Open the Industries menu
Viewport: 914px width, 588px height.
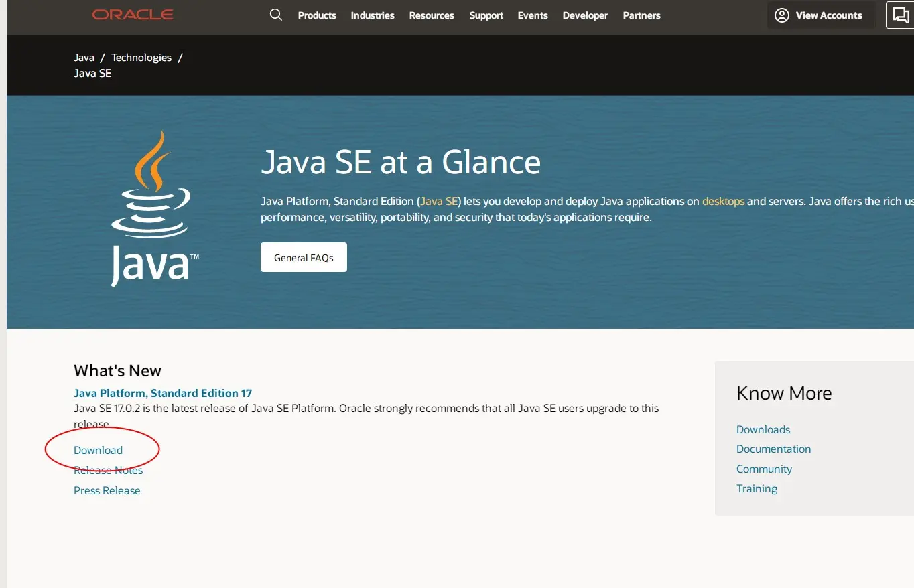(x=373, y=15)
